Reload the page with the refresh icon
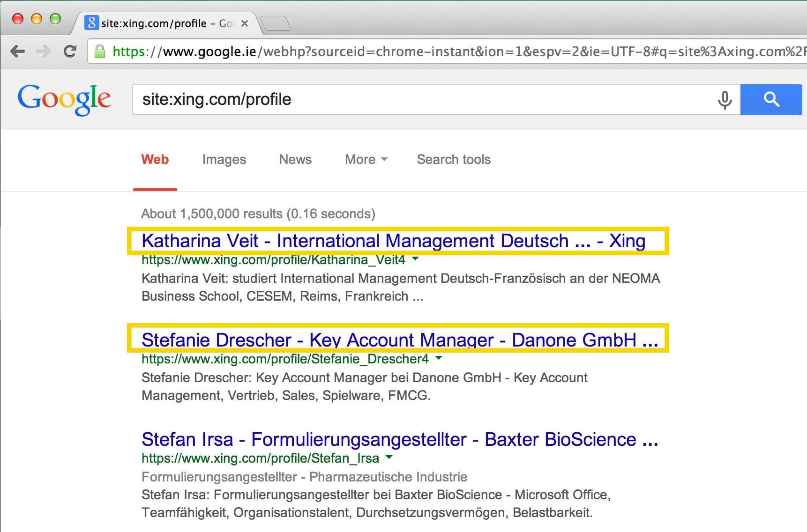The height and width of the screenshot is (532, 807). (x=70, y=51)
